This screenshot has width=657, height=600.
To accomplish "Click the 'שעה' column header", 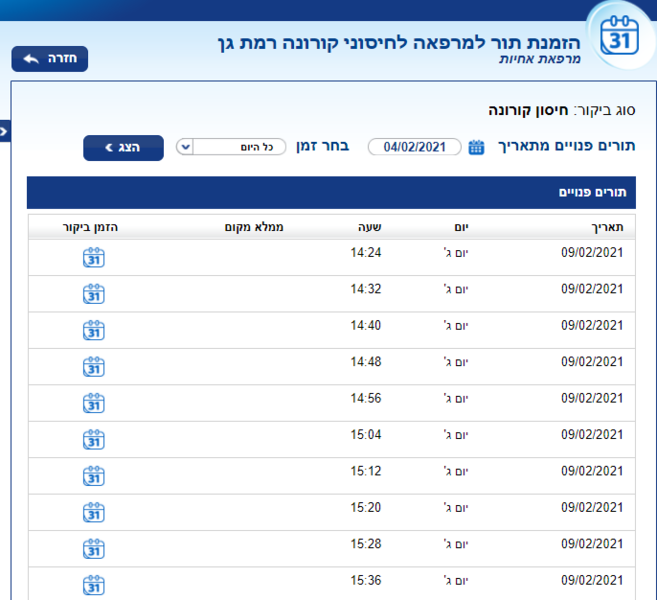I will pos(370,227).
